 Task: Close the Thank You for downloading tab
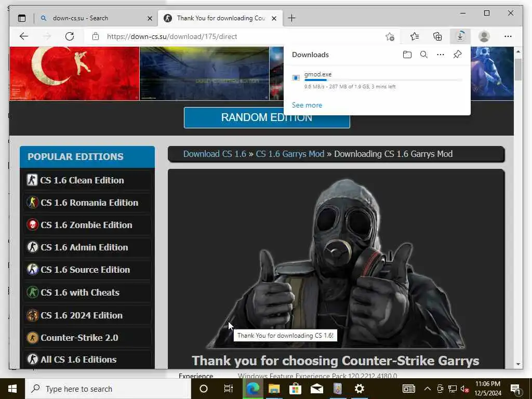[274, 18]
